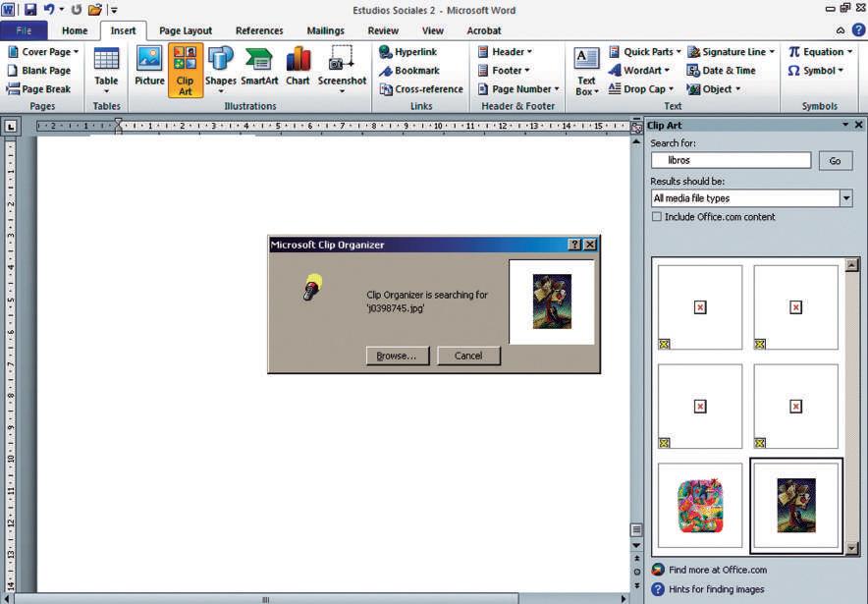Click the Undo arrow icon

pos(49,10)
